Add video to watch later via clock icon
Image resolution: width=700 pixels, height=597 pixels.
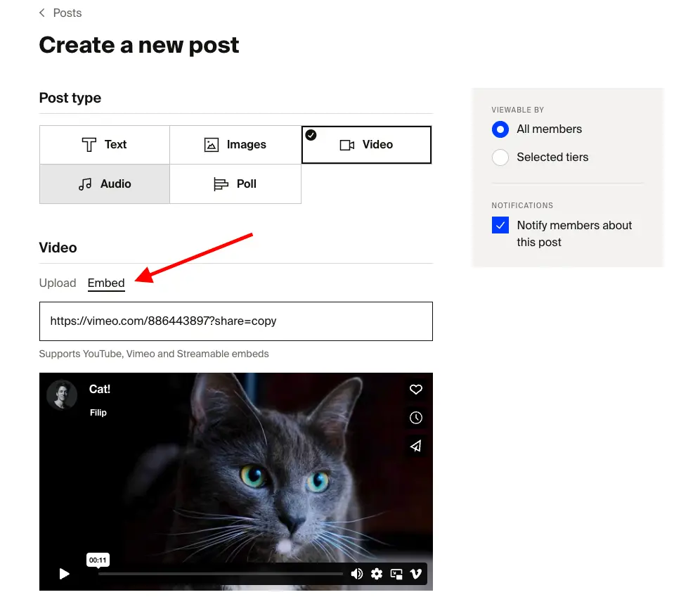click(416, 418)
